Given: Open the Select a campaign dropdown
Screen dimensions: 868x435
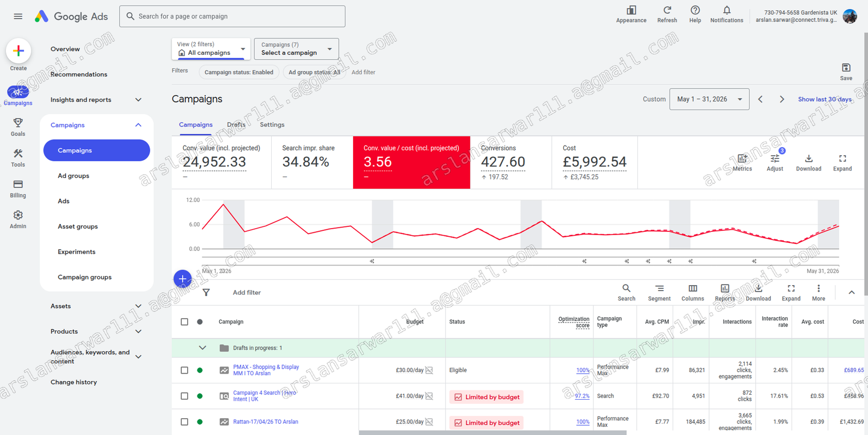Looking at the screenshot, I should [x=296, y=49].
